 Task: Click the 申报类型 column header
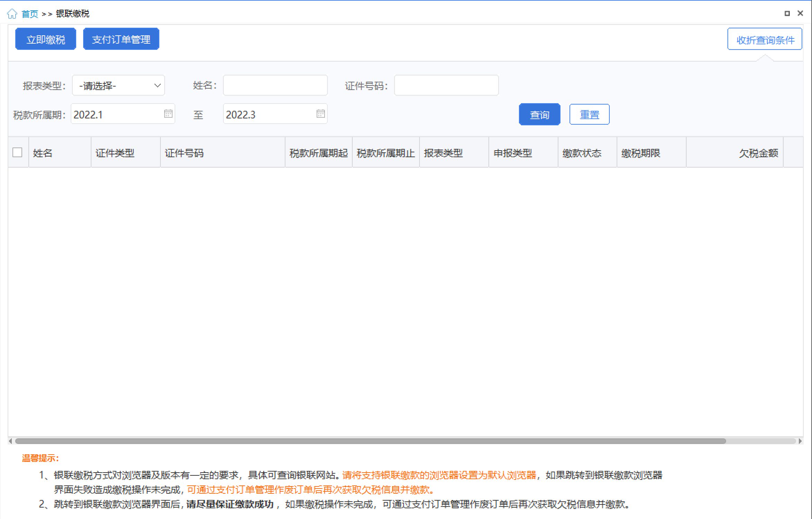tap(523, 153)
